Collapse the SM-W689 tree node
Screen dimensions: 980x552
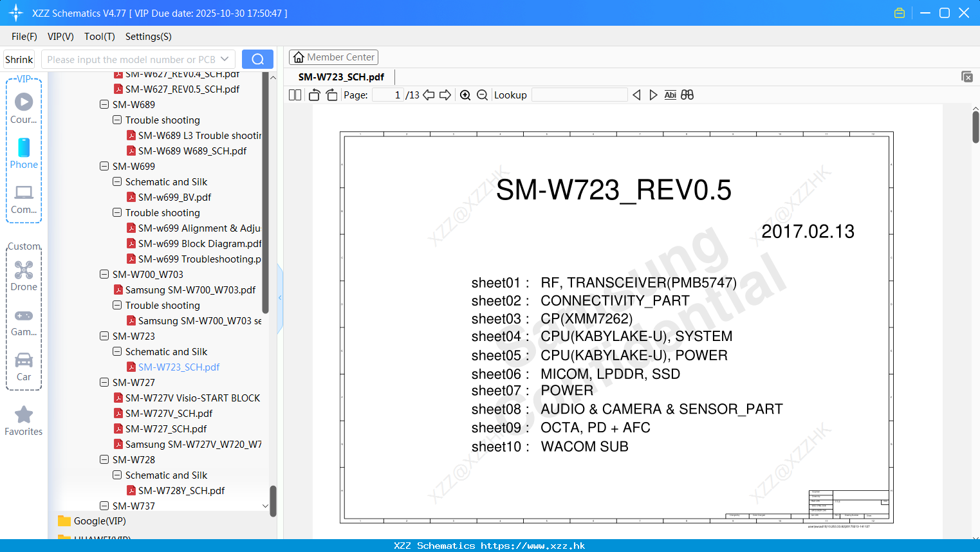point(104,104)
